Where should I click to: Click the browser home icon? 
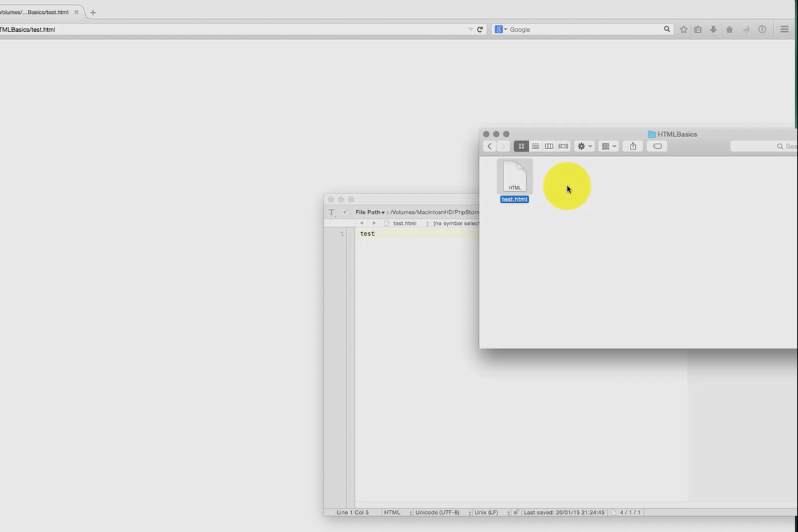point(730,29)
